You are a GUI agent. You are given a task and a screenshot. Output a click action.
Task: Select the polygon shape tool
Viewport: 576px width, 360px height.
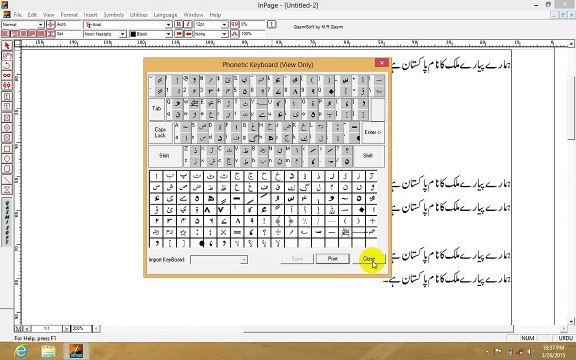7,159
